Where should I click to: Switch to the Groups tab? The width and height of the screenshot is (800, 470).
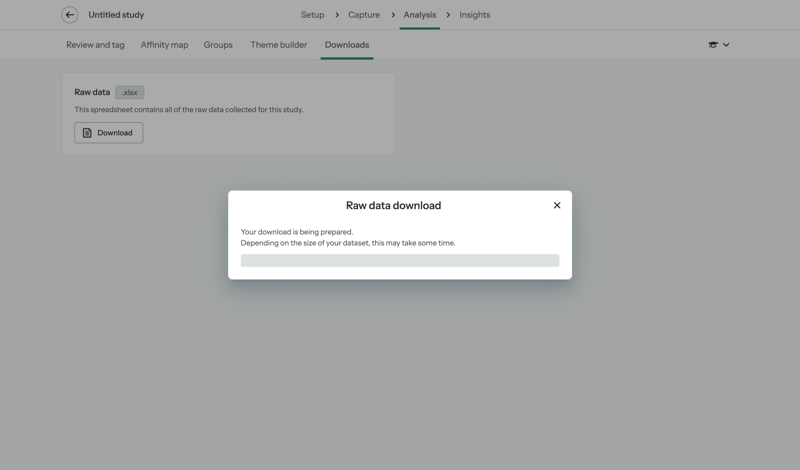(218, 45)
